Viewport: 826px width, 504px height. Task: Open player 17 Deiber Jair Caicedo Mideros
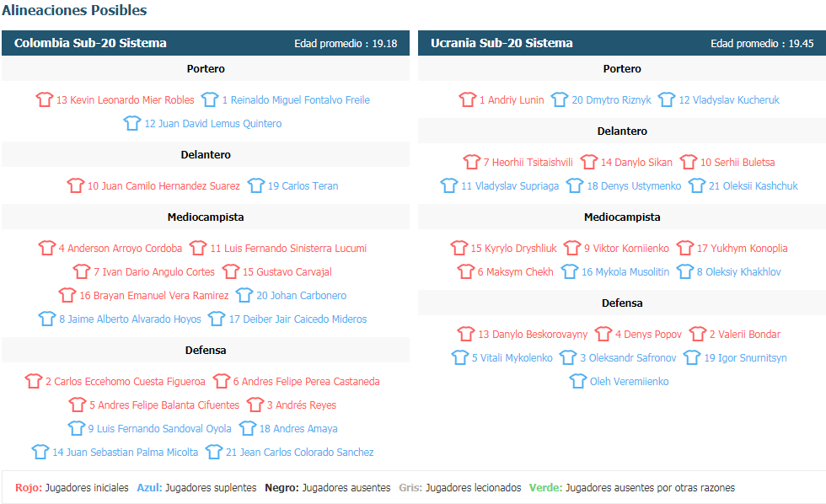[298, 319]
